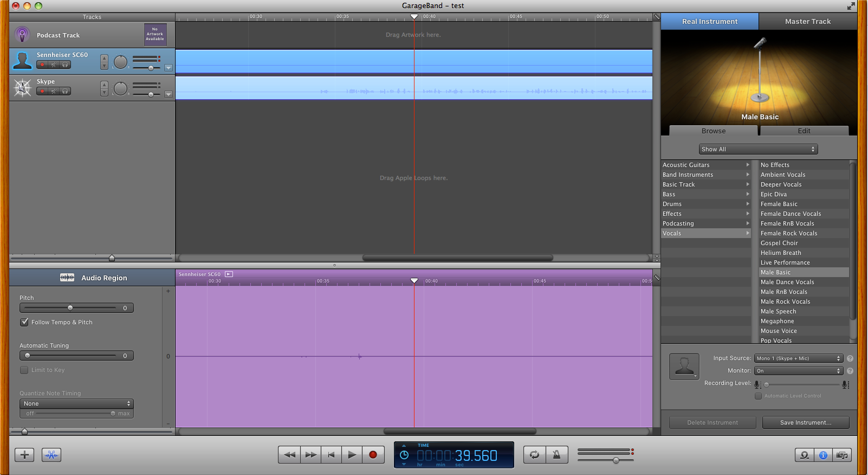The image size is (868, 475).
Task: Toggle the Follow Tempo & Pitch checkbox
Action: (24, 322)
